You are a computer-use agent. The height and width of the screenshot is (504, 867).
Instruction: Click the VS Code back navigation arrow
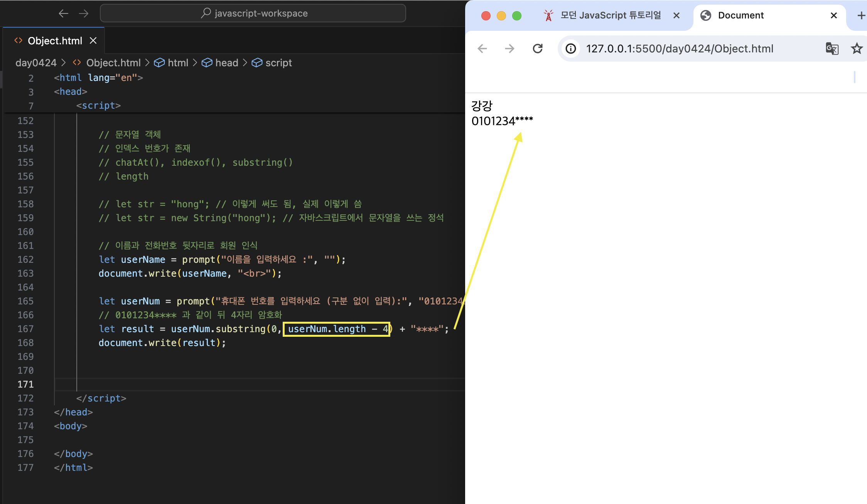pos(63,13)
